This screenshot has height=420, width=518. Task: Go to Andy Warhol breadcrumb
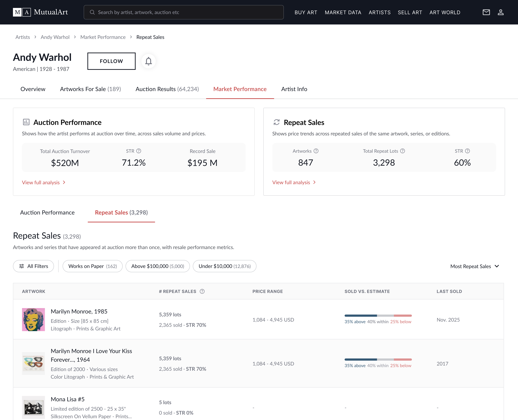coord(55,37)
